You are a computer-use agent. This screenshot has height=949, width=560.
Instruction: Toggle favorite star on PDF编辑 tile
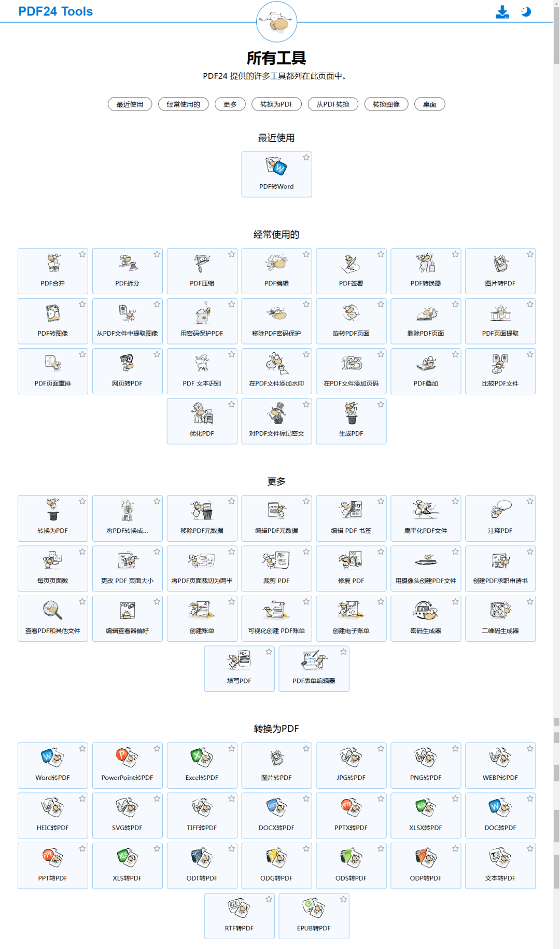pyautogui.click(x=306, y=254)
